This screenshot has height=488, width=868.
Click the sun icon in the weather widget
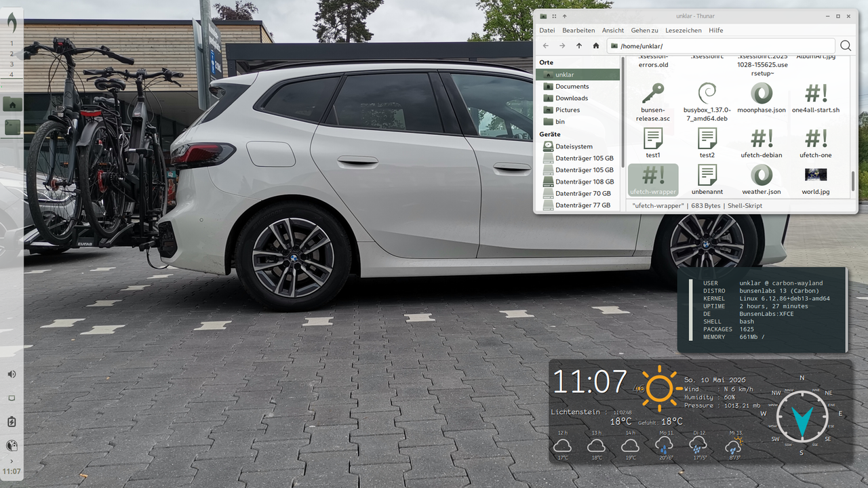click(x=660, y=388)
